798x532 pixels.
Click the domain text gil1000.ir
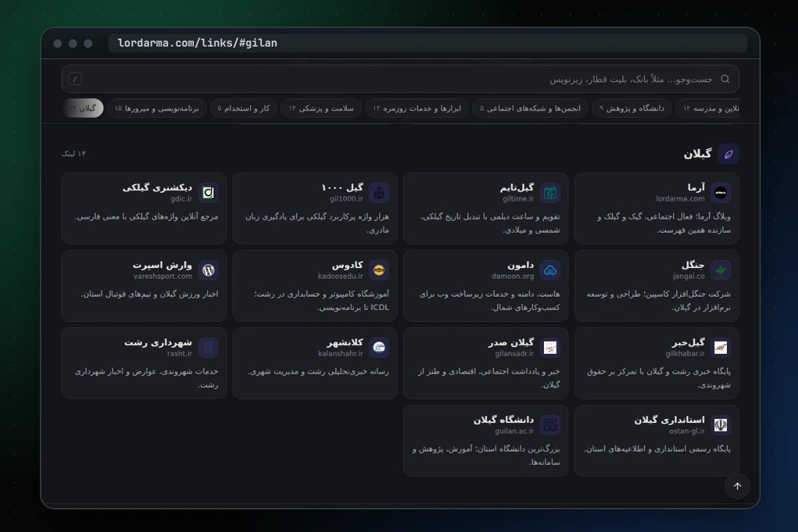point(346,199)
